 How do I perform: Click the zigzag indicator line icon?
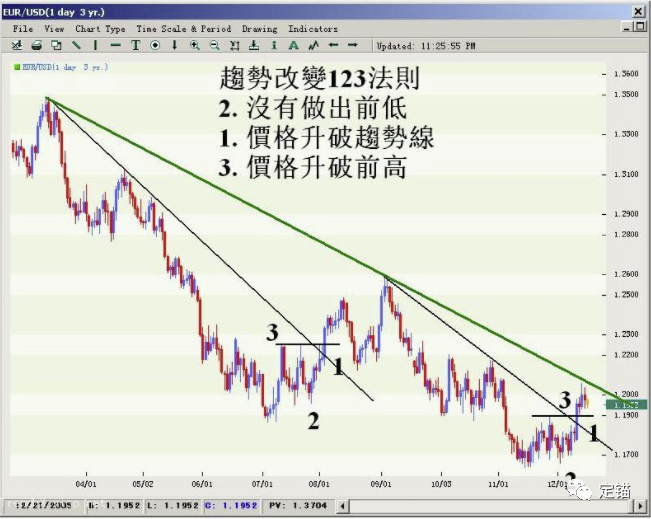[313, 45]
